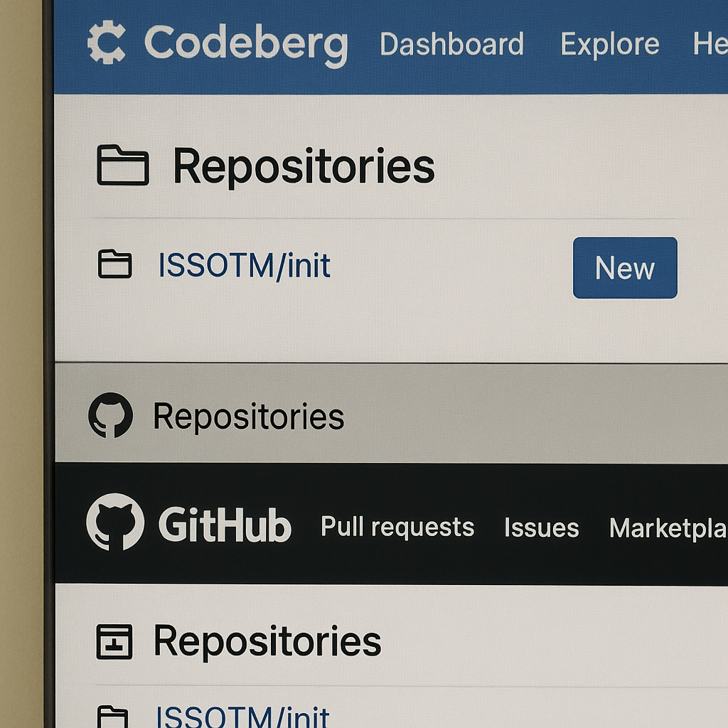Viewport: 728px width, 728px height.
Task: Open the ISSOTM/init link at screen bottom
Action: click(x=242, y=717)
